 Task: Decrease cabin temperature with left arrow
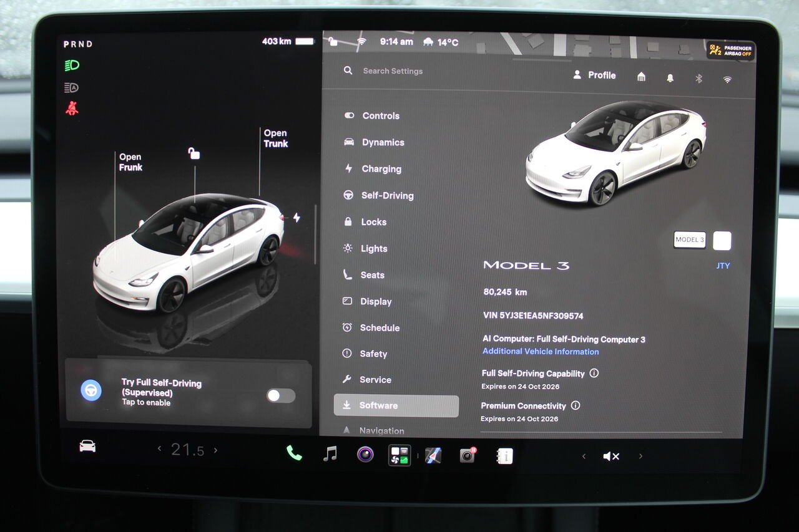159,449
